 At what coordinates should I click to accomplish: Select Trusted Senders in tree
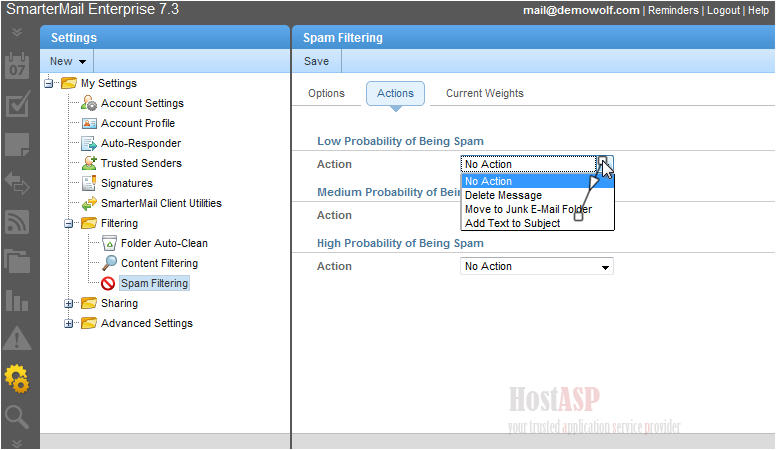click(x=141, y=163)
